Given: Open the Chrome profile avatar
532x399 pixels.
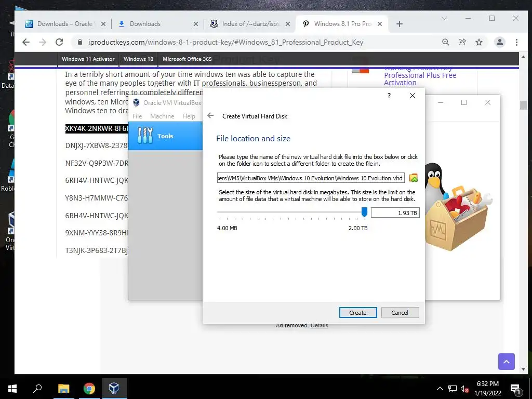Looking at the screenshot, I should click(x=499, y=42).
